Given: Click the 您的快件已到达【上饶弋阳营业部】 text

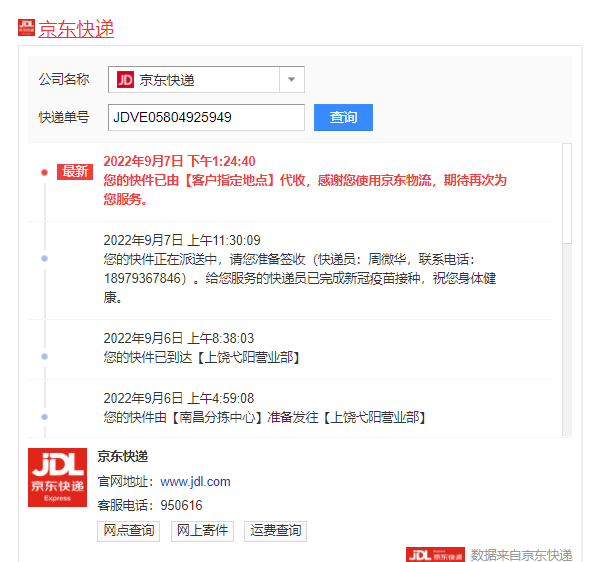Looking at the screenshot, I should [x=202, y=357].
